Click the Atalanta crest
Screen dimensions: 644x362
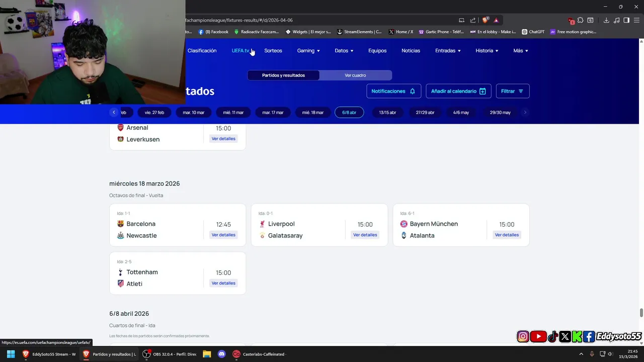(404, 235)
